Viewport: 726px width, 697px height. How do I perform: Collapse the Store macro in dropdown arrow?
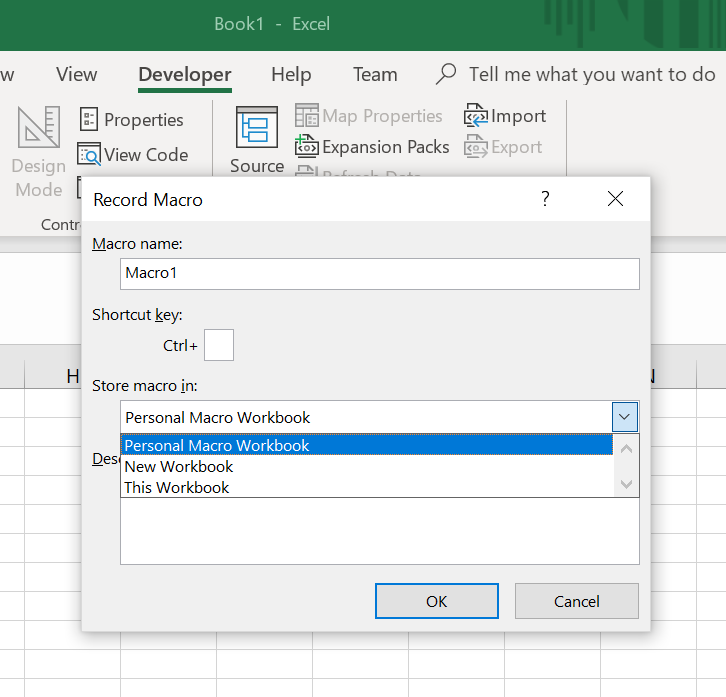pyautogui.click(x=625, y=417)
